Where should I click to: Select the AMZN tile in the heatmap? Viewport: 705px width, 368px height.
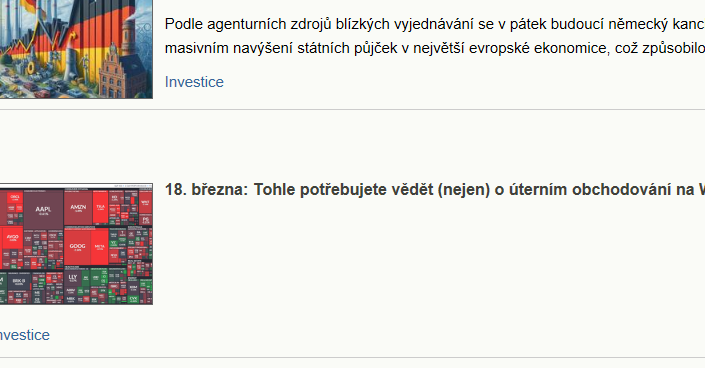pos(78,208)
